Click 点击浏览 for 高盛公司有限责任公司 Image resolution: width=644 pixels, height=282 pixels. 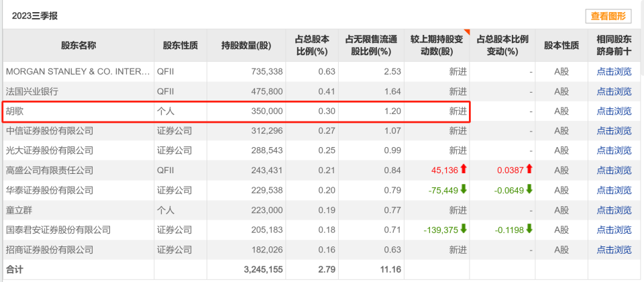[x=614, y=170]
